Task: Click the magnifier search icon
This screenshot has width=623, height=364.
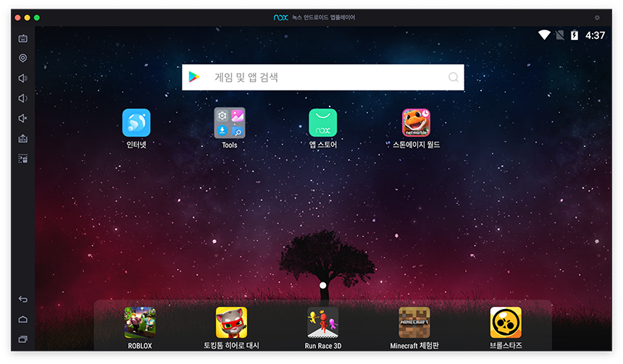Action: point(453,77)
